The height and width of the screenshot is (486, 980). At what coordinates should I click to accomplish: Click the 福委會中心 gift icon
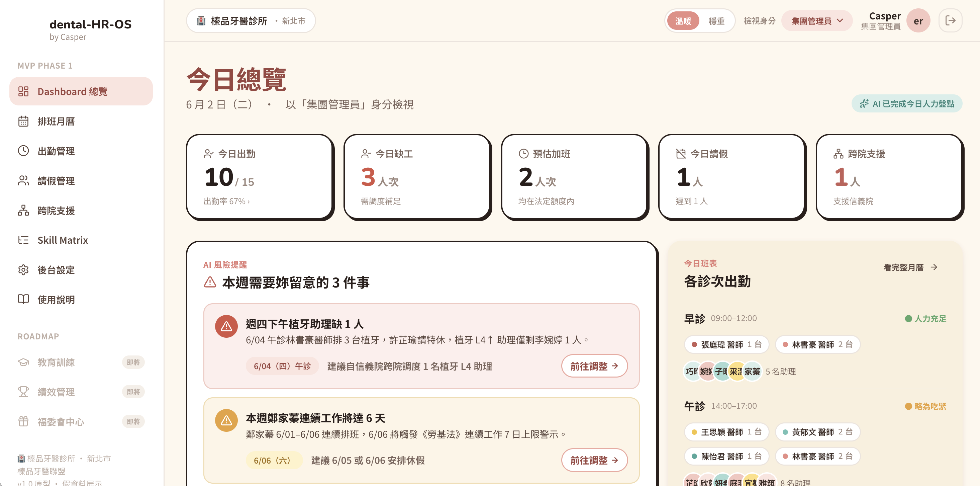coord(23,421)
